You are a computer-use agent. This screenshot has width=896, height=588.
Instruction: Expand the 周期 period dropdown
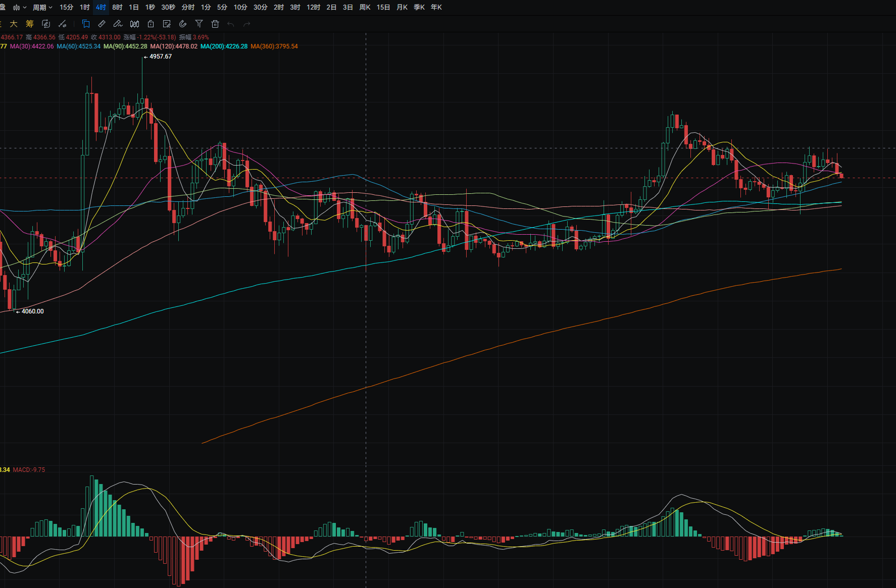click(42, 8)
